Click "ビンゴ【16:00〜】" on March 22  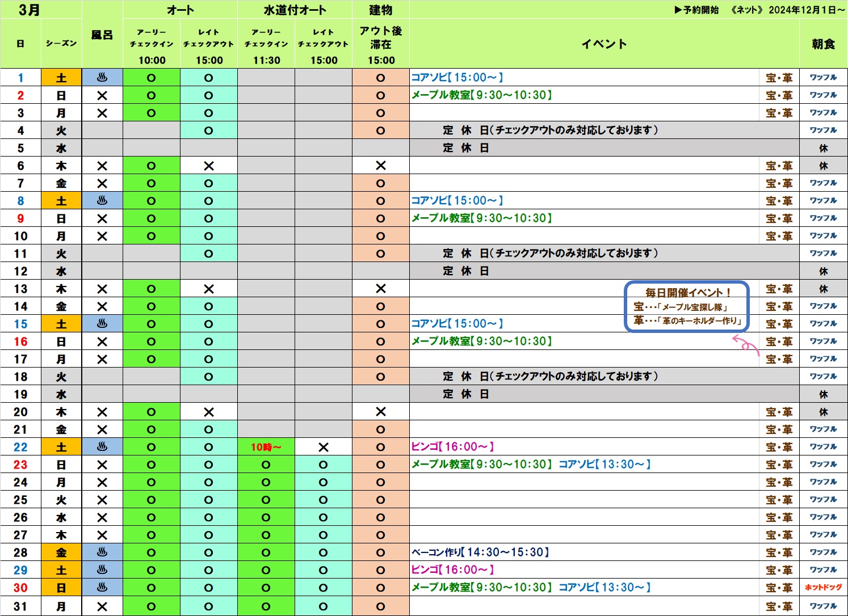(x=453, y=446)
